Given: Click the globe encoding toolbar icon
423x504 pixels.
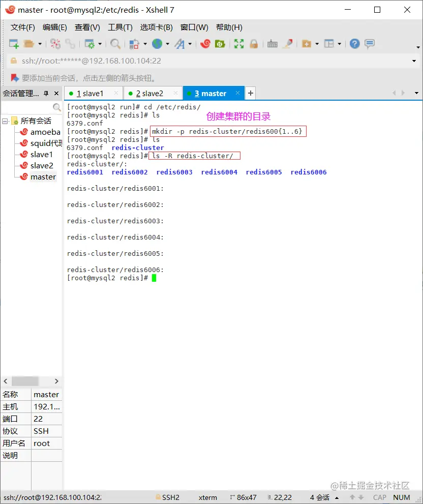Looking at the screenshot, I should tap(157, 44).
